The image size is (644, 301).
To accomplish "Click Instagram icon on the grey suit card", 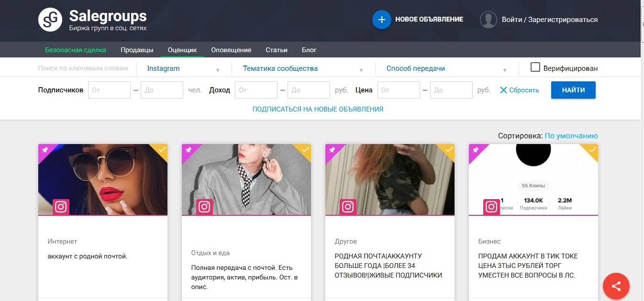I will (x=204, y=207).
